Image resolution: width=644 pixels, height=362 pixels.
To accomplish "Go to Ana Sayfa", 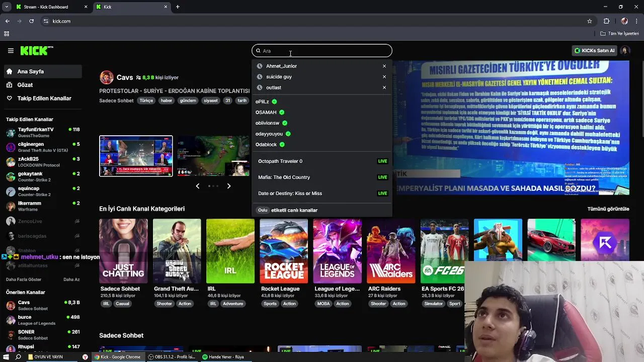I will coord(43,71).
